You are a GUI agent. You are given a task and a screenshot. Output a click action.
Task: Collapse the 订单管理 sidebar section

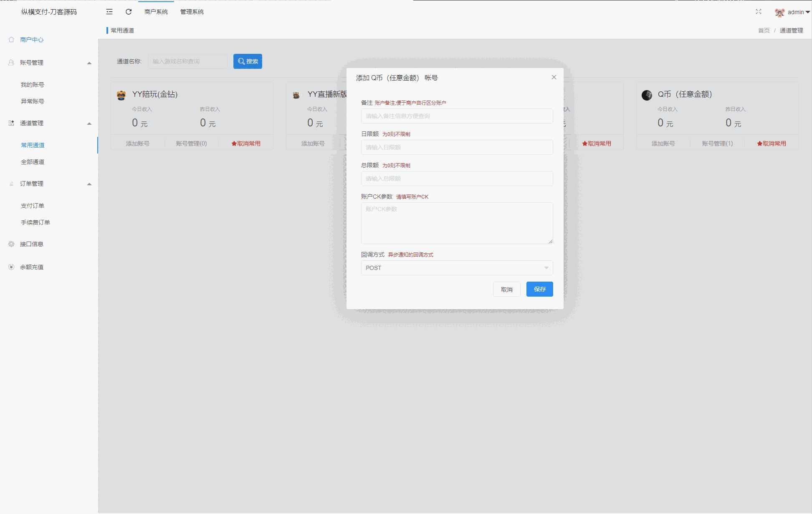pos(89,184)
